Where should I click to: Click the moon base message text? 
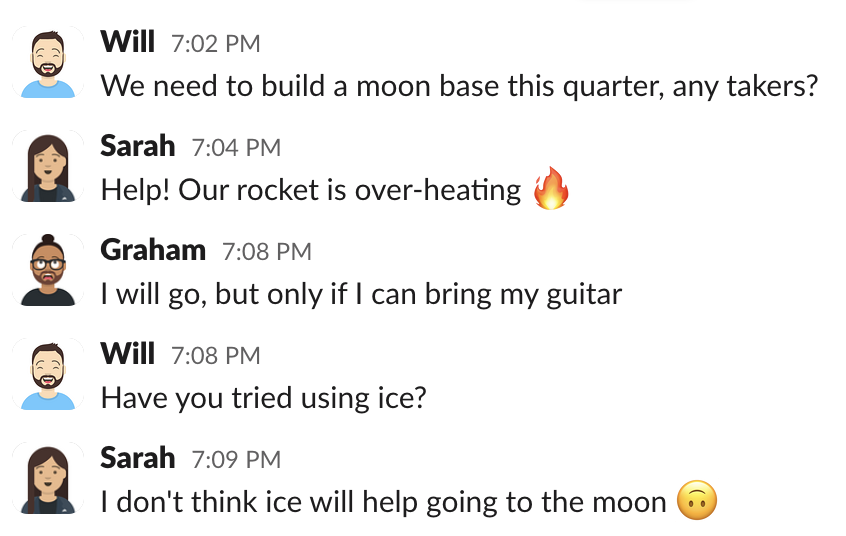pos(460,86)
